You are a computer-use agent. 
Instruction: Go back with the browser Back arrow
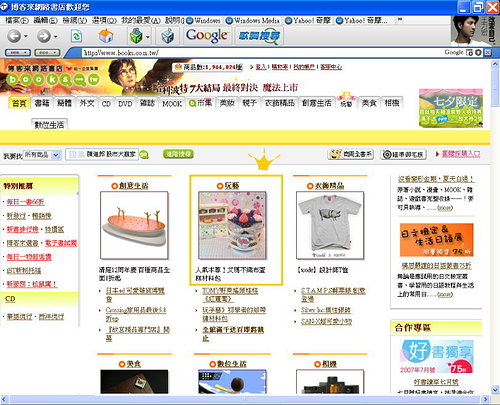click(14, 36)
